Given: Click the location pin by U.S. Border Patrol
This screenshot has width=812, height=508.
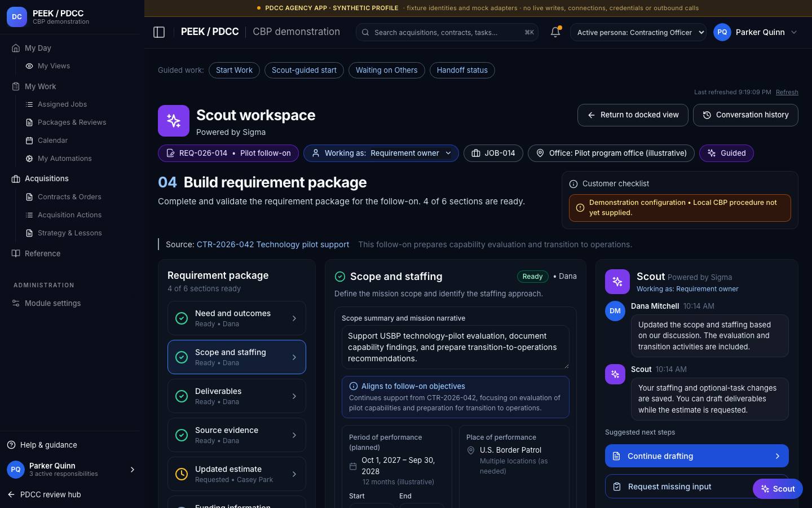Looking at the screenshot, I should (471, 450).
